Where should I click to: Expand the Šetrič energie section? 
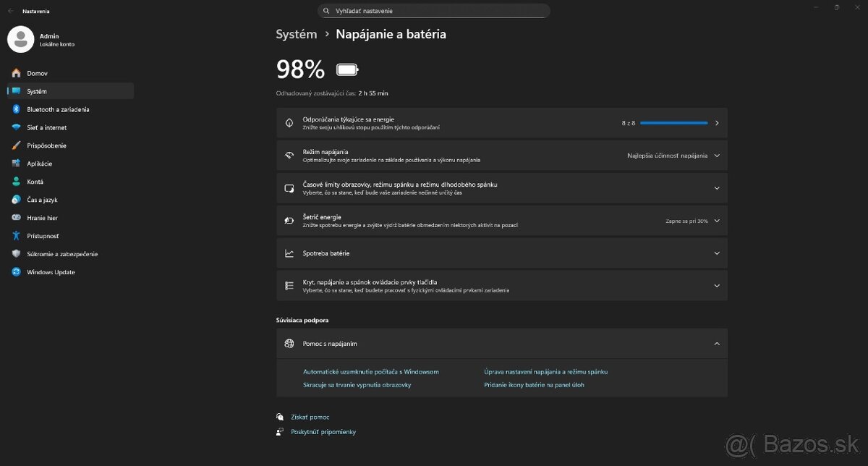[x=716, y=221]
